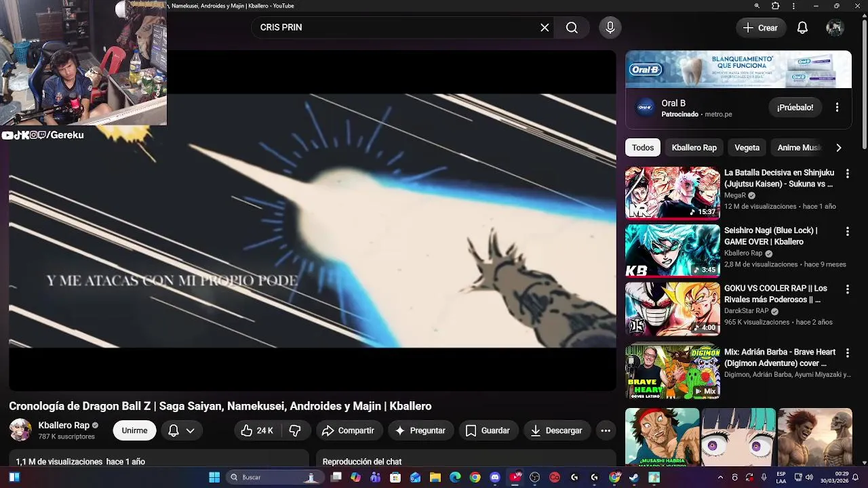Open subscription notification bell dropdown

[x=181, y=430]
